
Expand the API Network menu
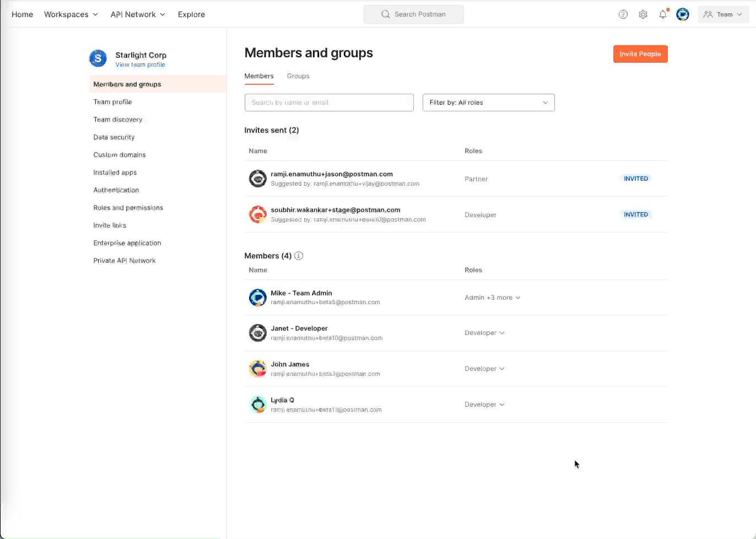(x=138, y=14)
